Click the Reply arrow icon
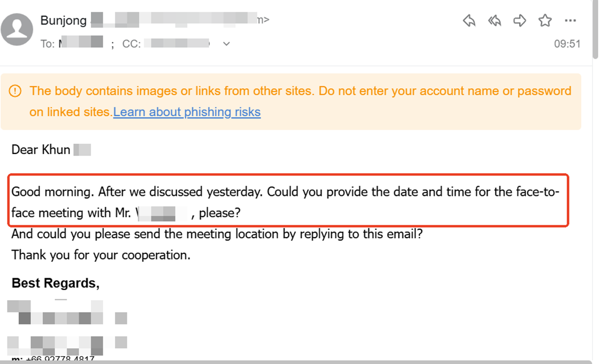Image resolution: width=609 pixels, height=364 pixels. pos(469,21)
